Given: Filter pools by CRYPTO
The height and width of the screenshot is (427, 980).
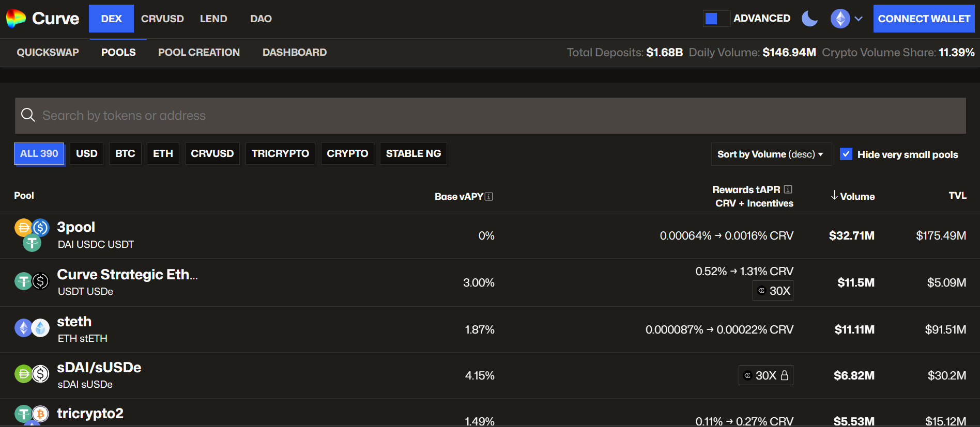Looking at the screenshot, I should [x=347, y=153].
